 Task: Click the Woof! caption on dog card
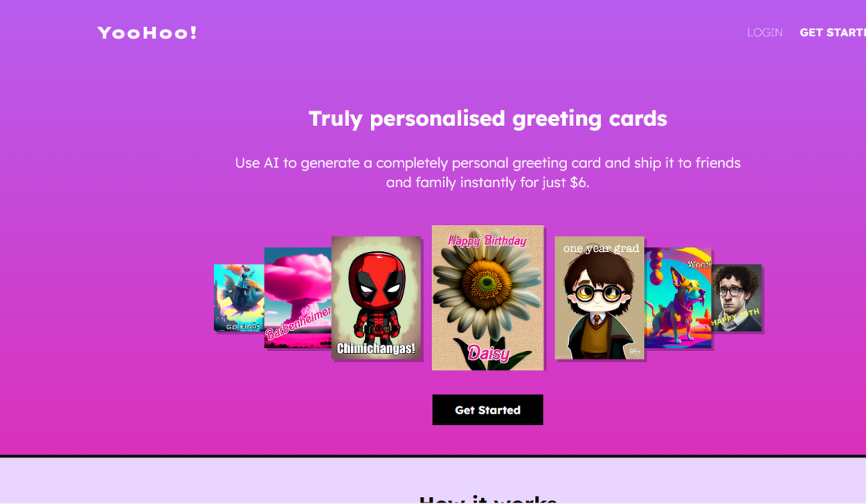pos(699,265)
